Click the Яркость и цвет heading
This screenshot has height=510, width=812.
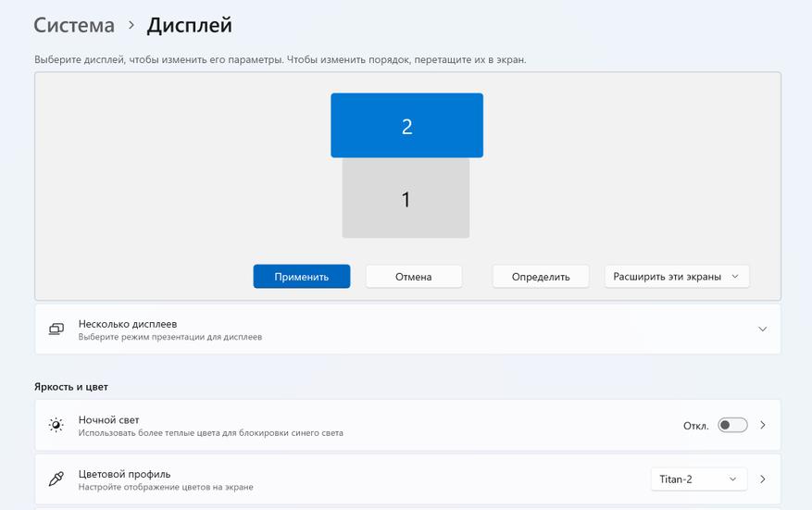pos(71,387)
